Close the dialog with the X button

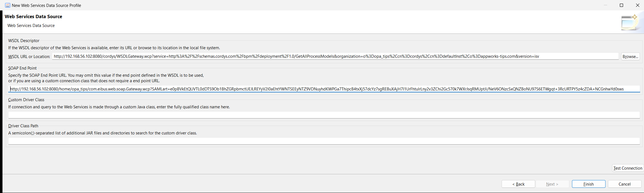click(637, 5)
